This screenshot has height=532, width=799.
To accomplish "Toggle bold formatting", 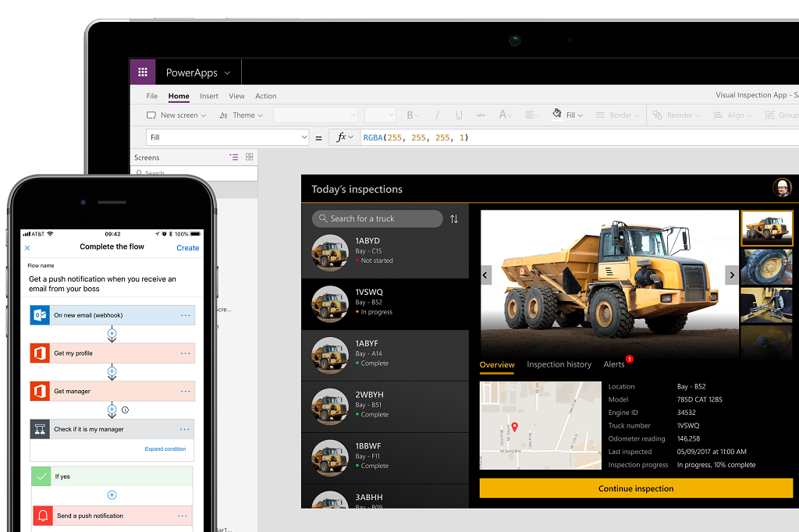I will click(413, 115).
